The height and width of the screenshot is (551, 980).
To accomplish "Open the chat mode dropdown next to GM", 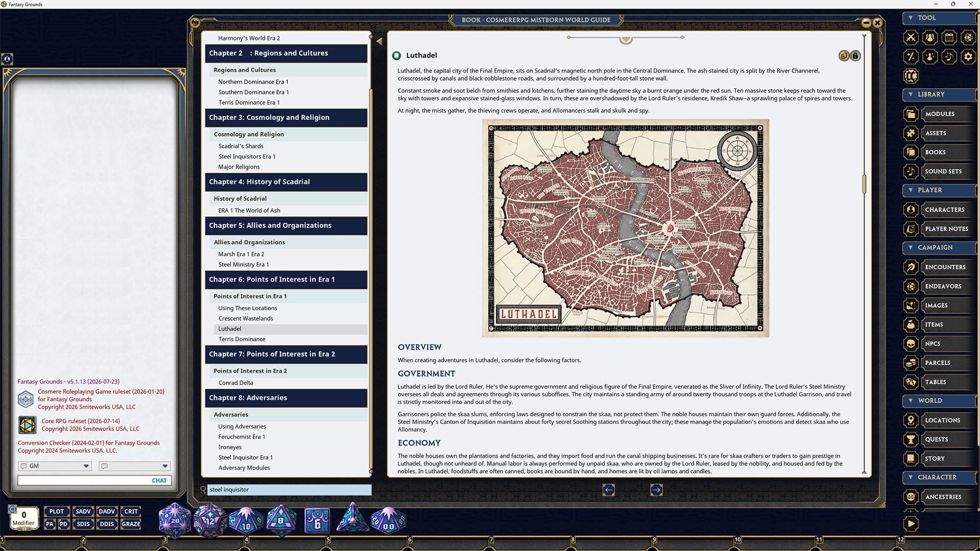I will (135, 466).
